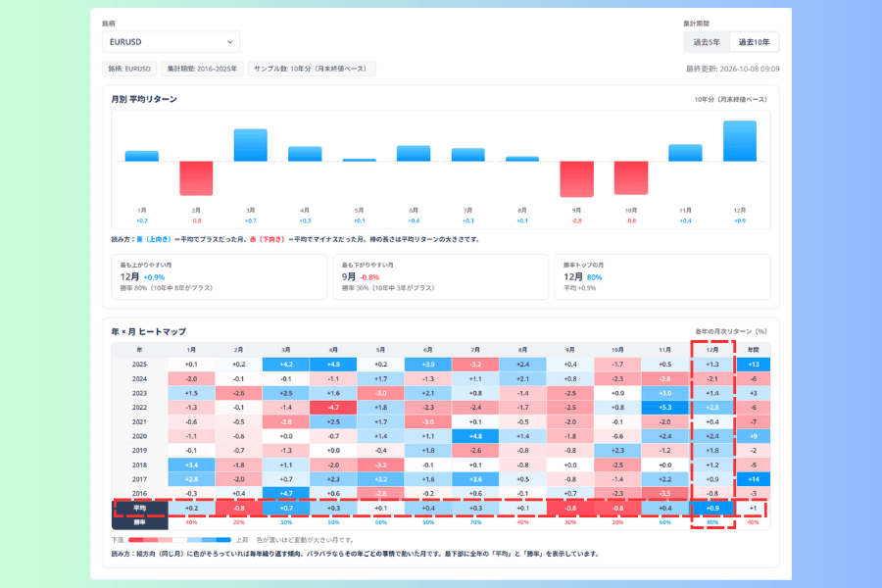Click 2018 1月 cell showing +3.4
882x588 pixels.
[191, 465]
